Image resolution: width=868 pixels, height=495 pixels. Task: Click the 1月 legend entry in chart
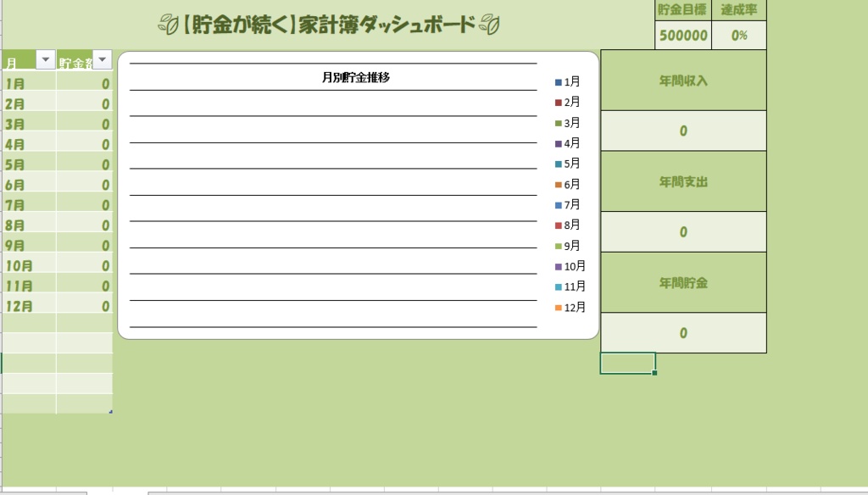click(567, 82)
